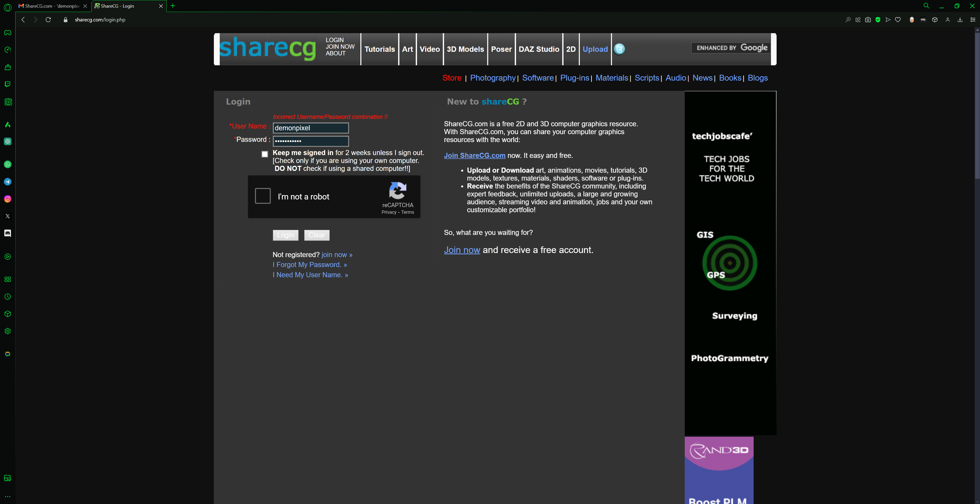Open Instagram in the sidebar
Screen dimensions: 980x504
[x=8, y=199]
